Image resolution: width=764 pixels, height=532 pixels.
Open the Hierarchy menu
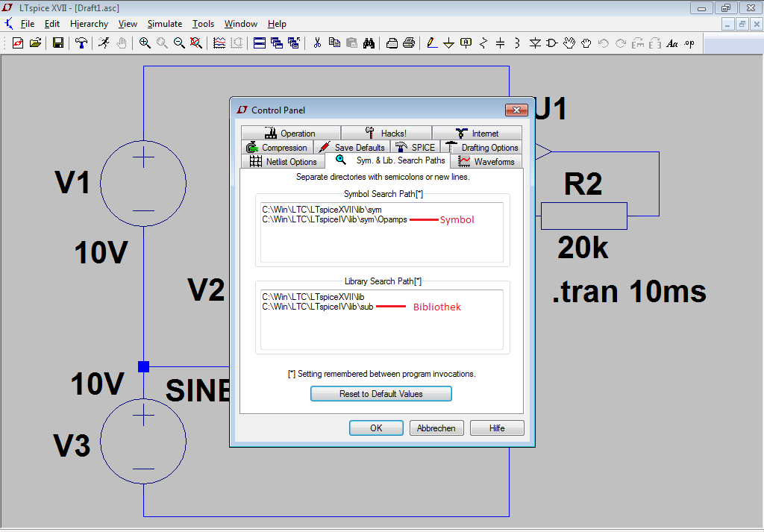point(90,24)
